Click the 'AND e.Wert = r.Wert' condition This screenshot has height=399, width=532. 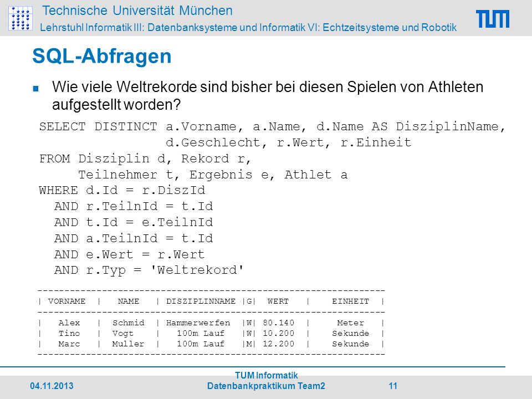[x=130, y=254]
